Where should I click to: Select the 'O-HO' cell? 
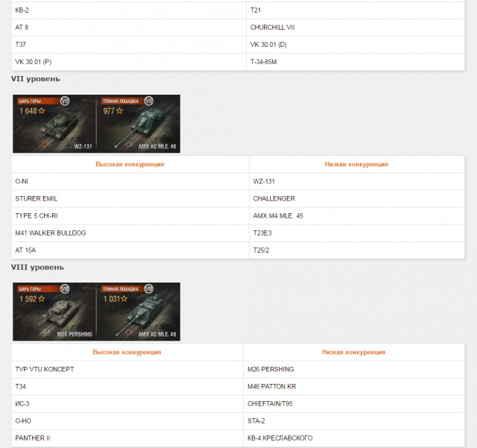click(127, 421)
